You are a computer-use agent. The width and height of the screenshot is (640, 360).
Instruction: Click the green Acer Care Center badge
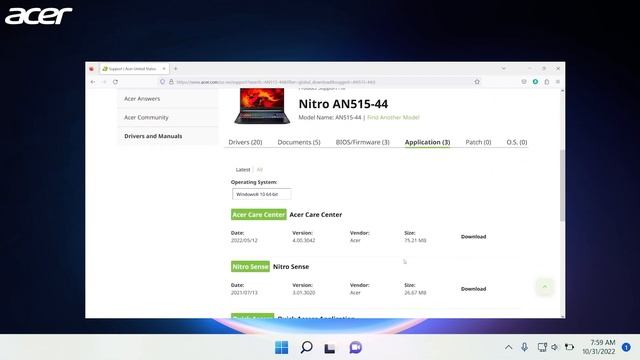pos(259,215)
